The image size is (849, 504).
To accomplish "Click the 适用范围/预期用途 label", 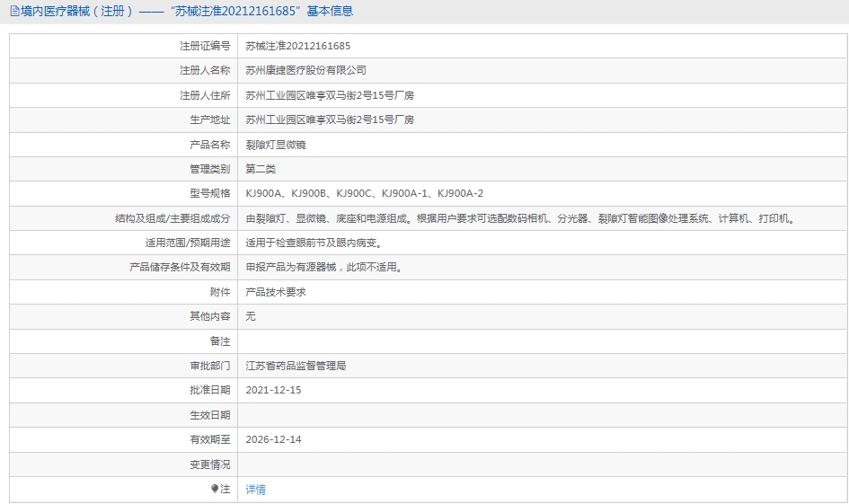I will 188,243.
